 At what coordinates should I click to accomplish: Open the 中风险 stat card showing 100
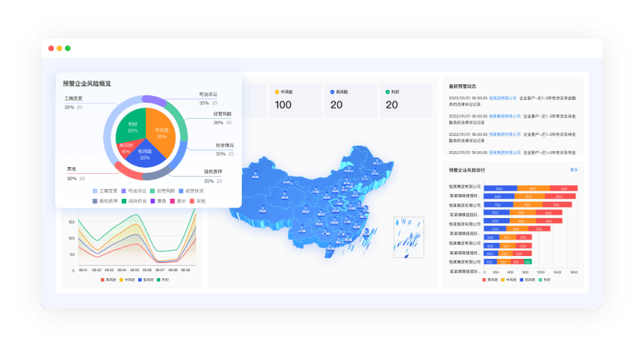295,101
